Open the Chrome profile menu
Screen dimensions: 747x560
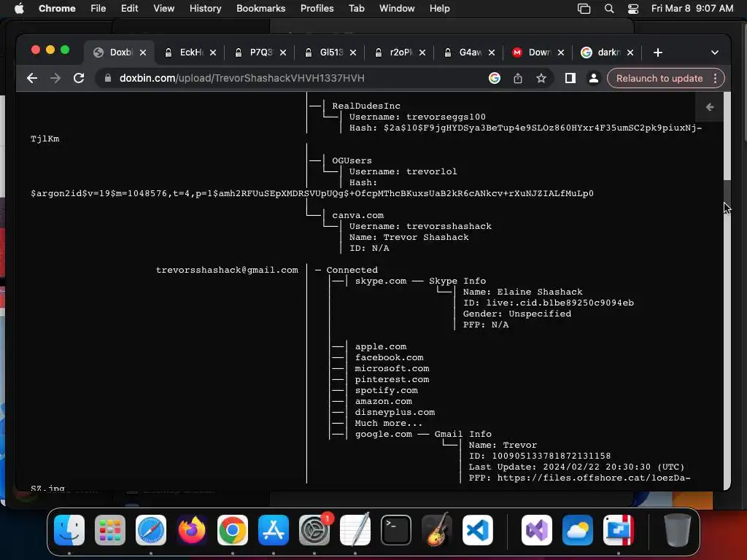(x=594, y=78)
